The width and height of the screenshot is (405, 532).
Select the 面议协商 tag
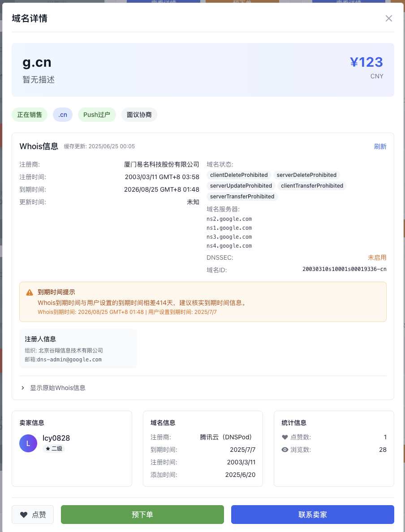pos(139,115)
